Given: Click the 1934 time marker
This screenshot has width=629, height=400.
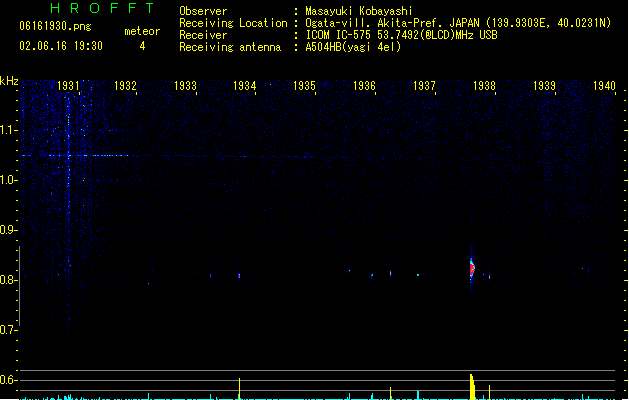Looking at the screenshot, I should pyautogui.click(x=245, y=86).
